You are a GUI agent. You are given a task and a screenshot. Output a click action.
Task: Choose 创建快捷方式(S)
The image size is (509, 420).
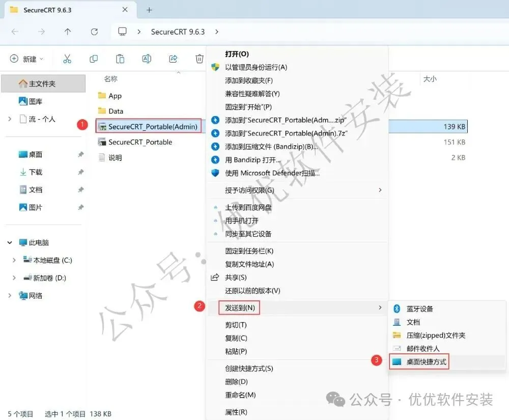(249, 369)
